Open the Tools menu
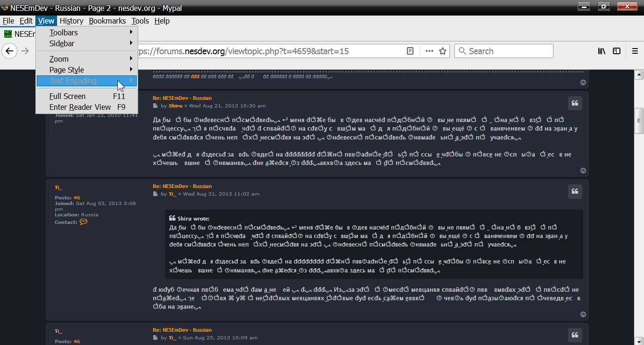644x345 pixels. [140, 21]
